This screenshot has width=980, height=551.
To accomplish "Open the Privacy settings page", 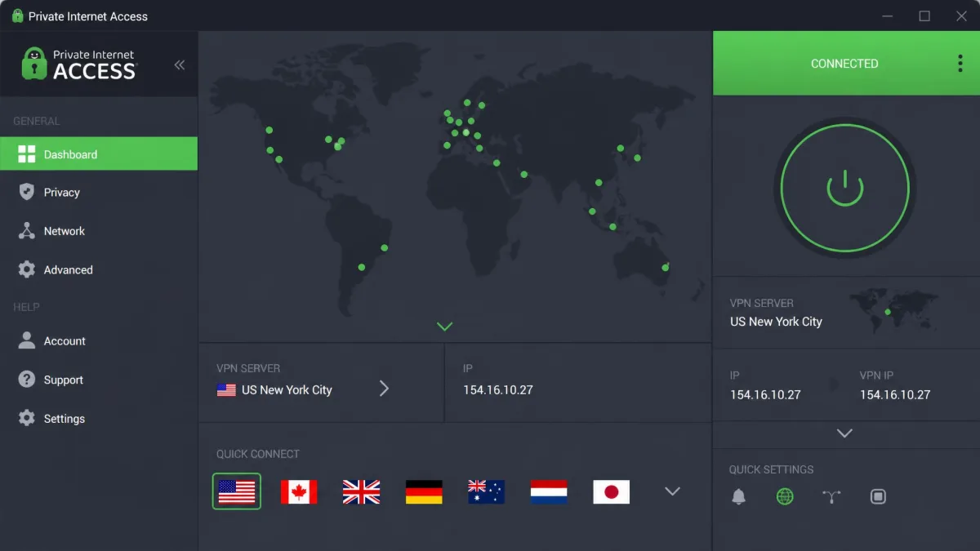I will [99, 193].
